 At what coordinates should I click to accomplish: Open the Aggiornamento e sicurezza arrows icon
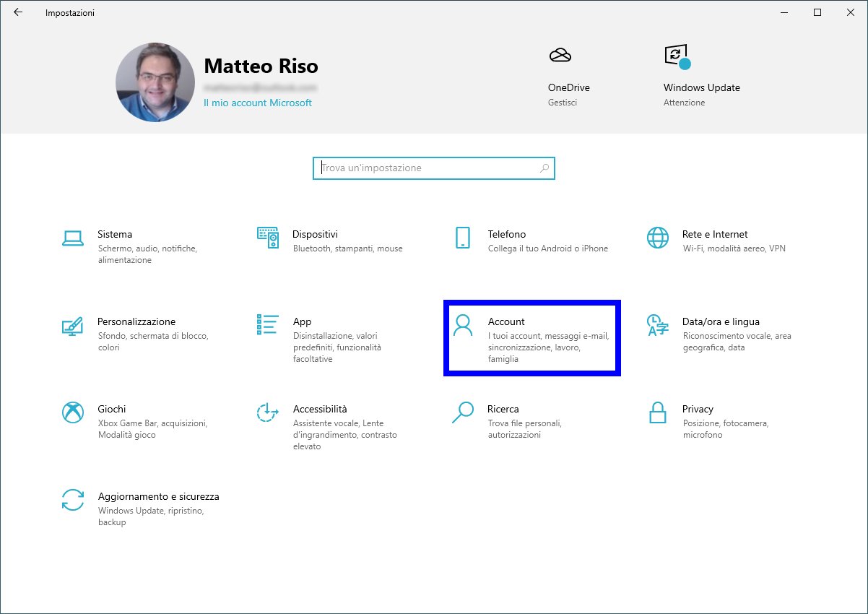click(73, 500)
